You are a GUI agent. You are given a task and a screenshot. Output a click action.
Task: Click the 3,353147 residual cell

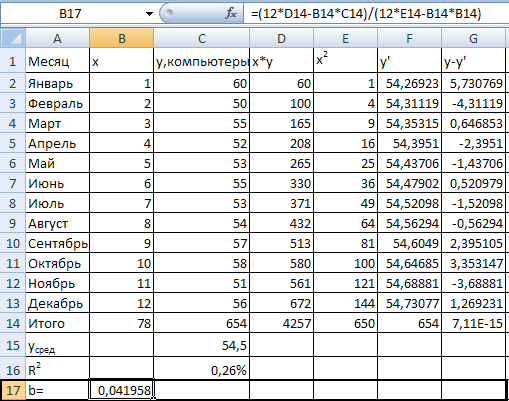click(x=473, y=263)
